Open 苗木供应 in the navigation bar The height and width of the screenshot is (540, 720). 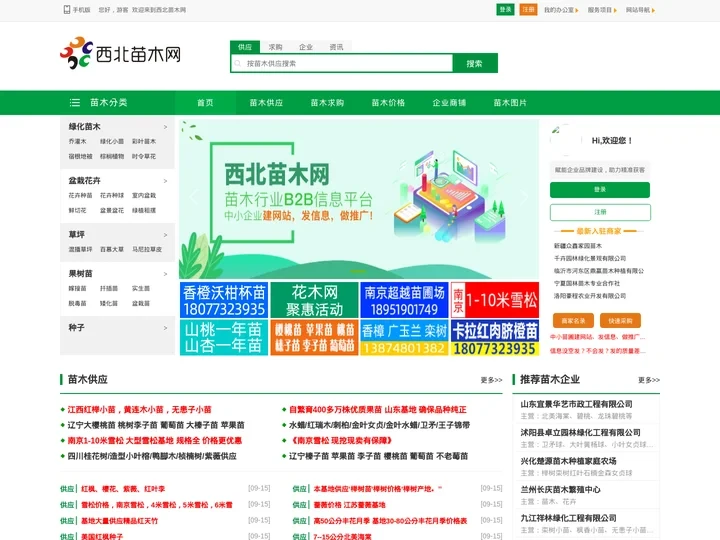266,102
